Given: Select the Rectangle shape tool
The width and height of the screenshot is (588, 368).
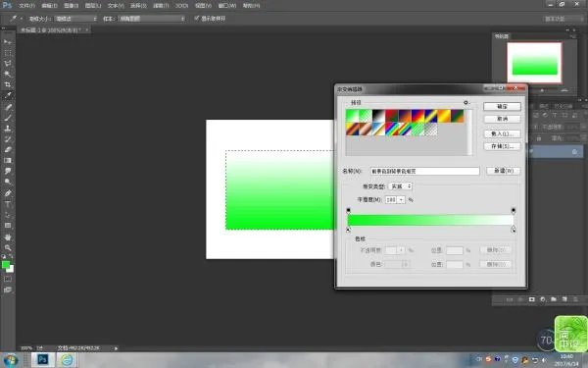Looking at the screenshot, I should coord(8,226).
